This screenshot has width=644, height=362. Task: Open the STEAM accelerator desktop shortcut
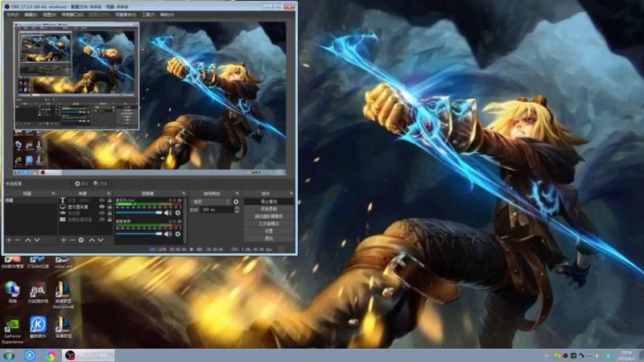click(38, 262)
